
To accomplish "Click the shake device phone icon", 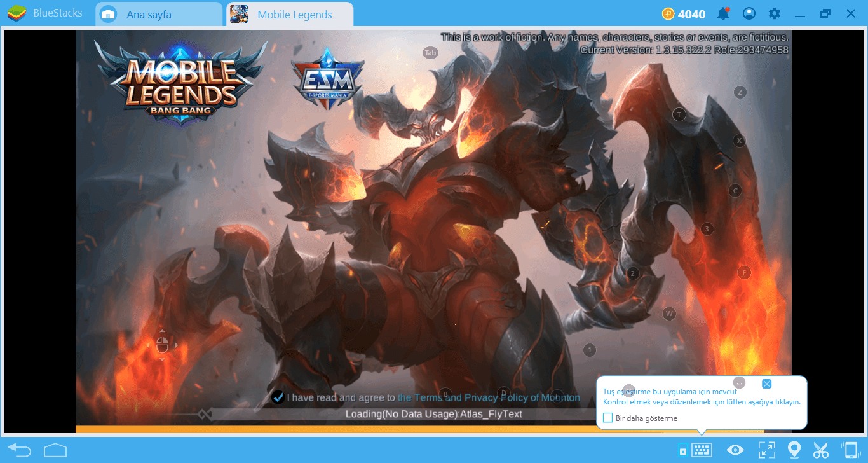I will (850, 450).
